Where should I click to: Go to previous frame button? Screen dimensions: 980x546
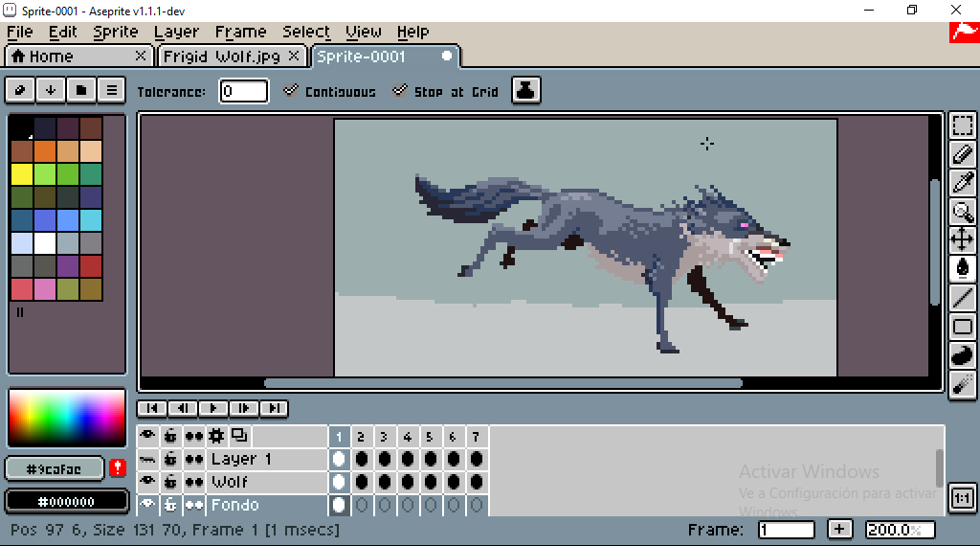(x=183, y=408)
